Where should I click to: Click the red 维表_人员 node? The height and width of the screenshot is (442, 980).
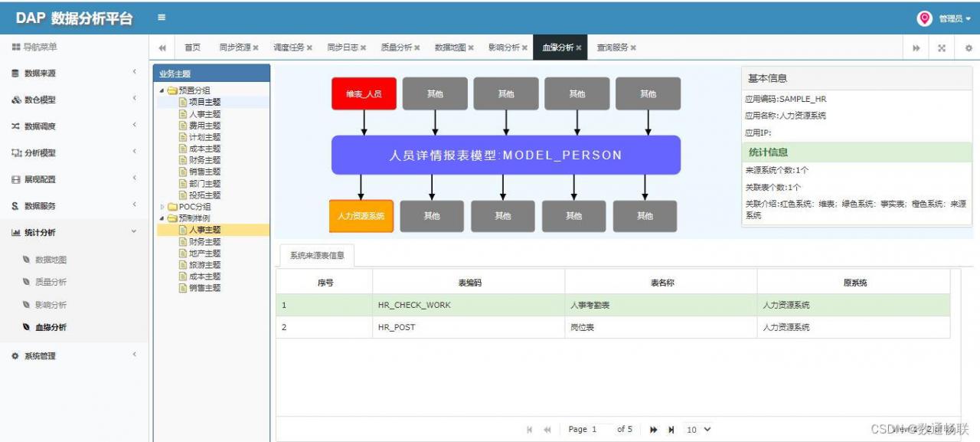364,93
